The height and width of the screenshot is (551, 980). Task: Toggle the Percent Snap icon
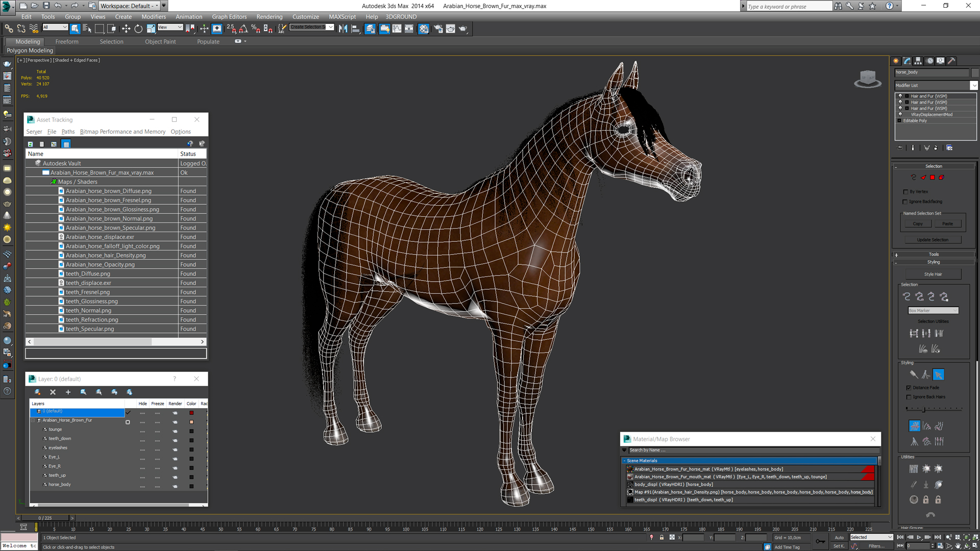256,29
